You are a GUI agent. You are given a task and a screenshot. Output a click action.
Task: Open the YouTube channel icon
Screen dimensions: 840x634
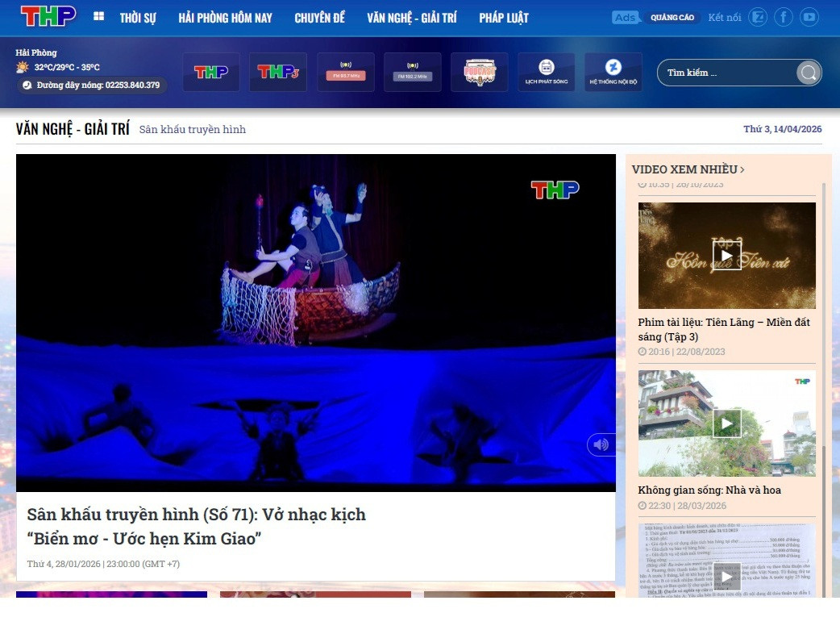click(x=809, y=17)
